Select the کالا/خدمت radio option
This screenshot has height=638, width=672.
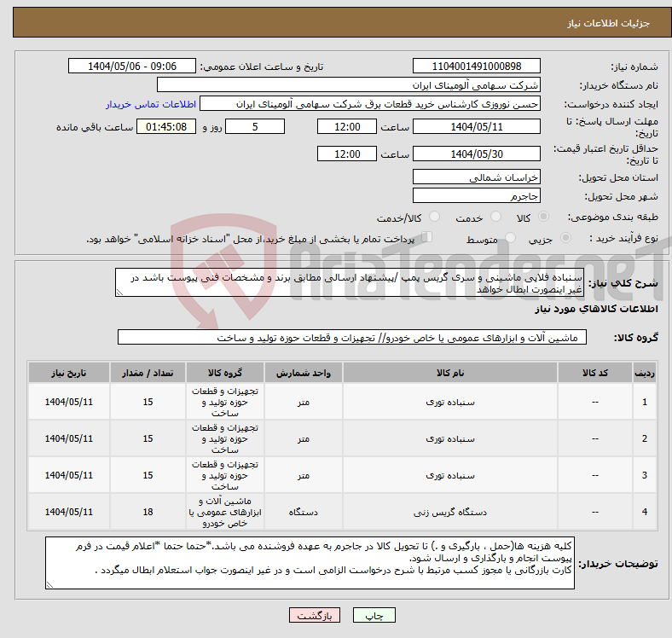pyautogui.click(x=434, y=217)
